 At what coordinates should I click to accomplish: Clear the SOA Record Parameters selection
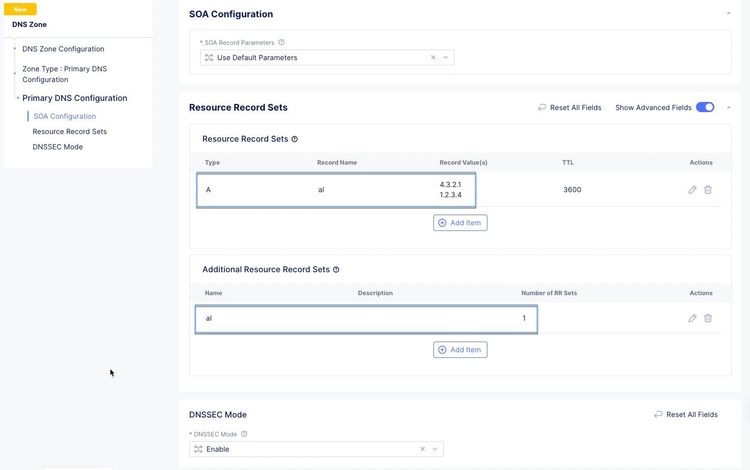(x=433, y=58)
